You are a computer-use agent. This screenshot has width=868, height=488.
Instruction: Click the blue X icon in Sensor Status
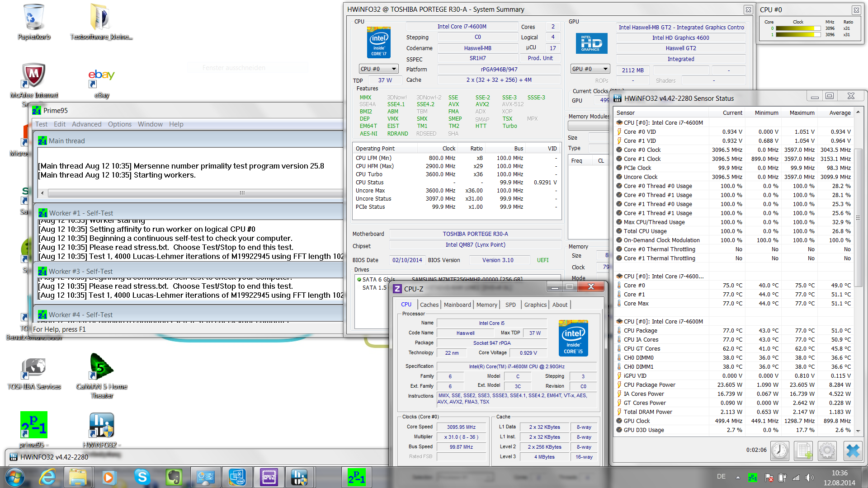point(853,450)
